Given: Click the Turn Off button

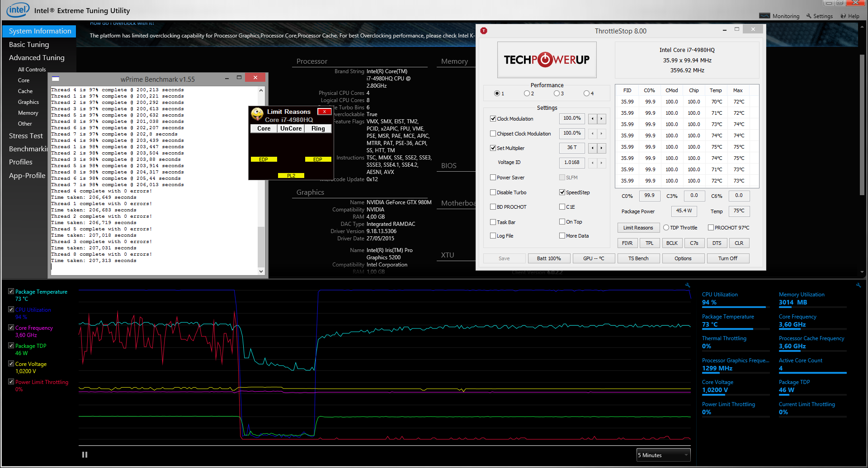Looking at the screenshot, I should click(728, 258).
